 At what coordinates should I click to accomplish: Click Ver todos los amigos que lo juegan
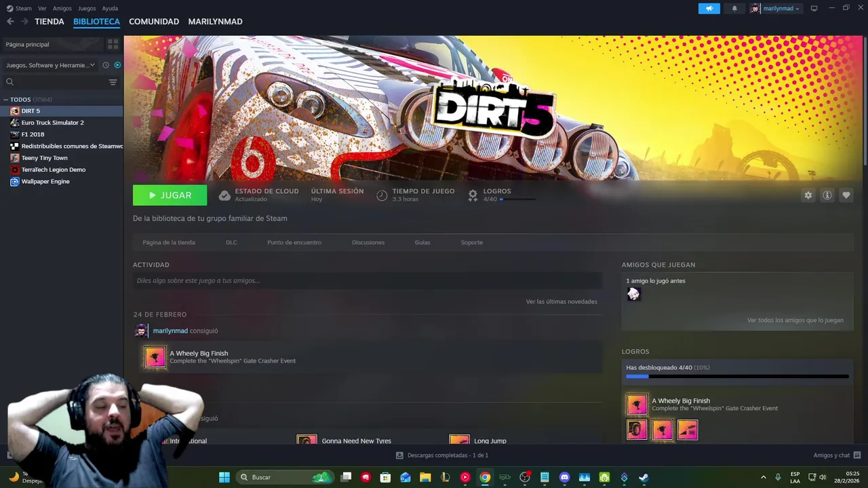click(x=795, y=321)
